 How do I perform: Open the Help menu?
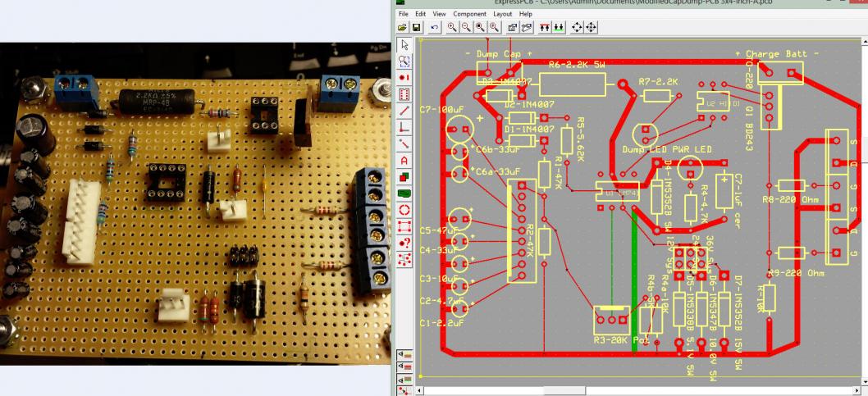pos(526,14)
